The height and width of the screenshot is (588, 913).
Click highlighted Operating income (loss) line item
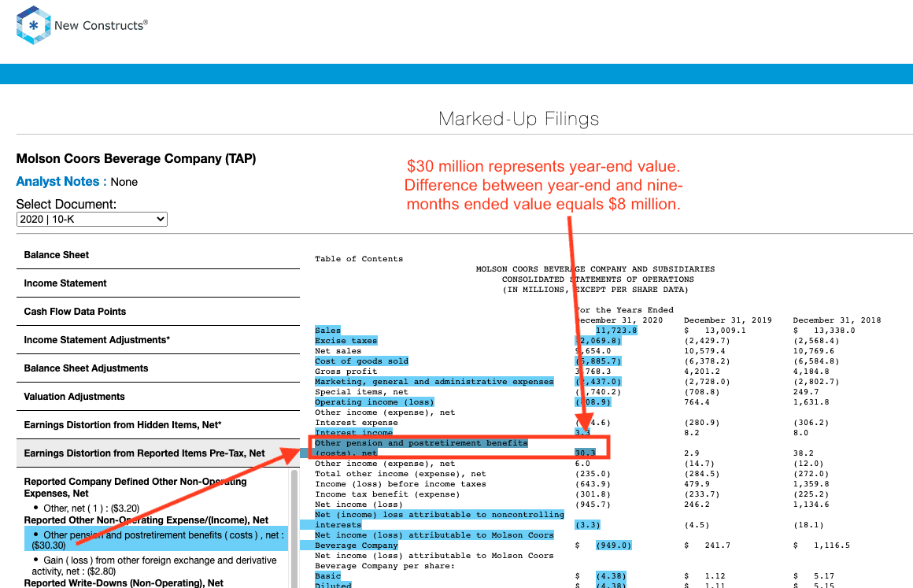coord(375,401)
